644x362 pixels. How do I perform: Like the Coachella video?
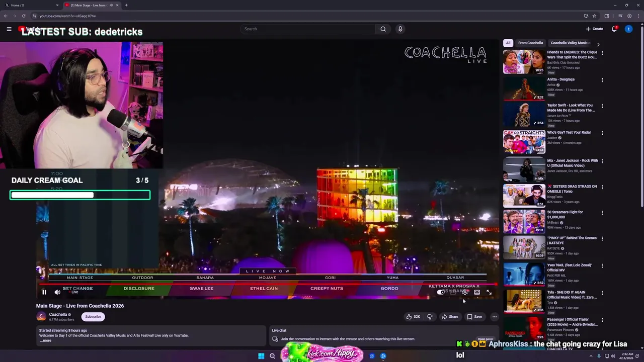tap(413, 317)
